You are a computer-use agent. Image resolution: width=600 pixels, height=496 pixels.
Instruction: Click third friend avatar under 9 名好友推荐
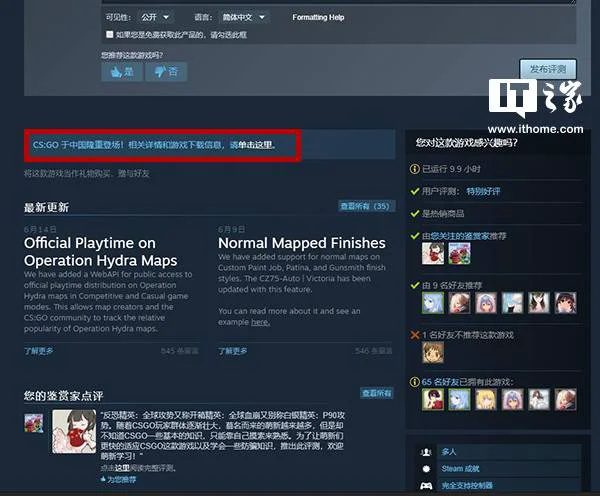486,303
